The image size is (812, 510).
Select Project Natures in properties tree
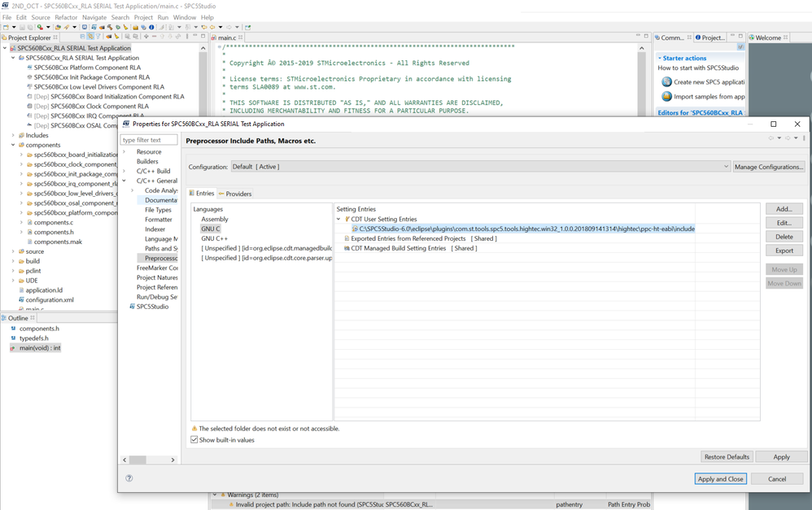[x=157, y=277]
